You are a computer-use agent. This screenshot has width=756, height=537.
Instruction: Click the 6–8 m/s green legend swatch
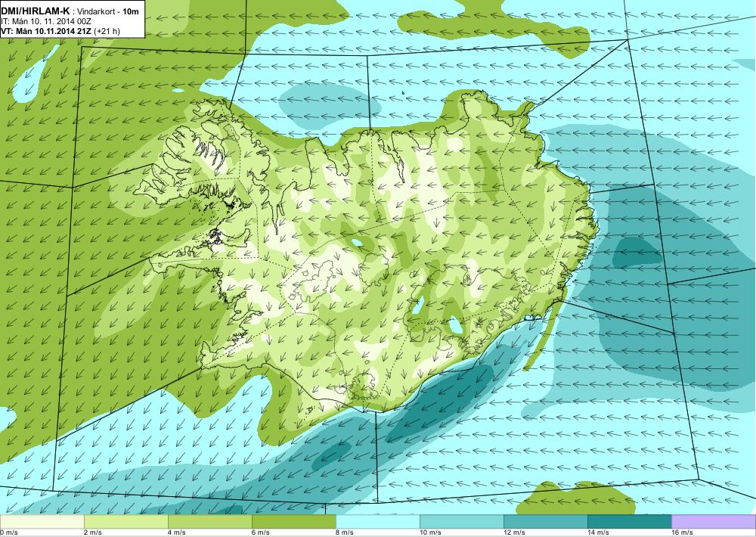pos(293,522)
